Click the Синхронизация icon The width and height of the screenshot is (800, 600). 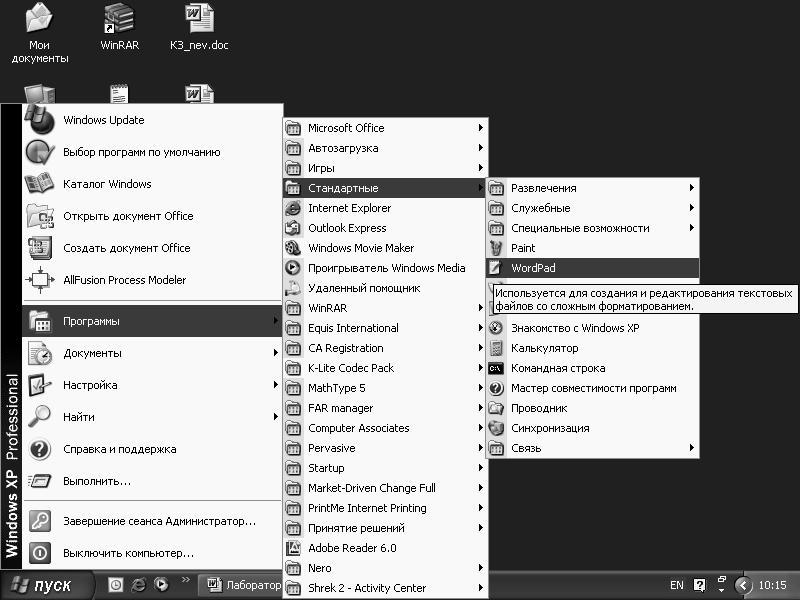coord(496,428)
